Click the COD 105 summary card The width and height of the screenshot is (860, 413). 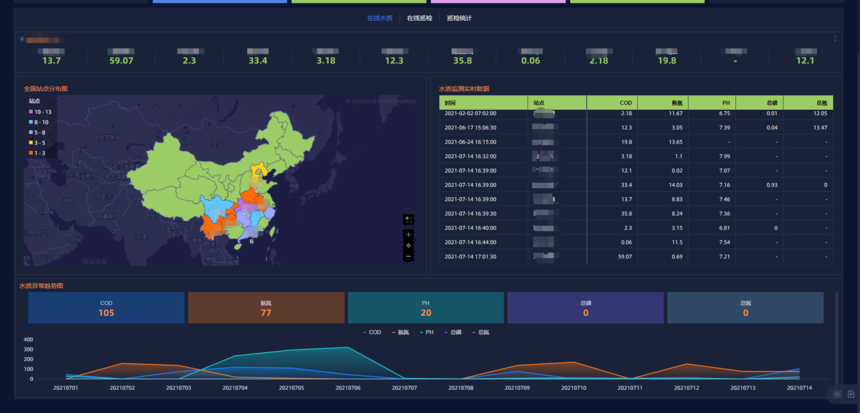(106, 308)
